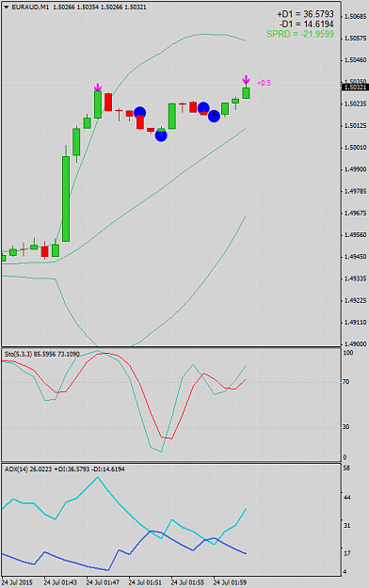Click the 1.50125 price axis value
Viewport: 369px width, 588px height.
click(x=355, y=126)
